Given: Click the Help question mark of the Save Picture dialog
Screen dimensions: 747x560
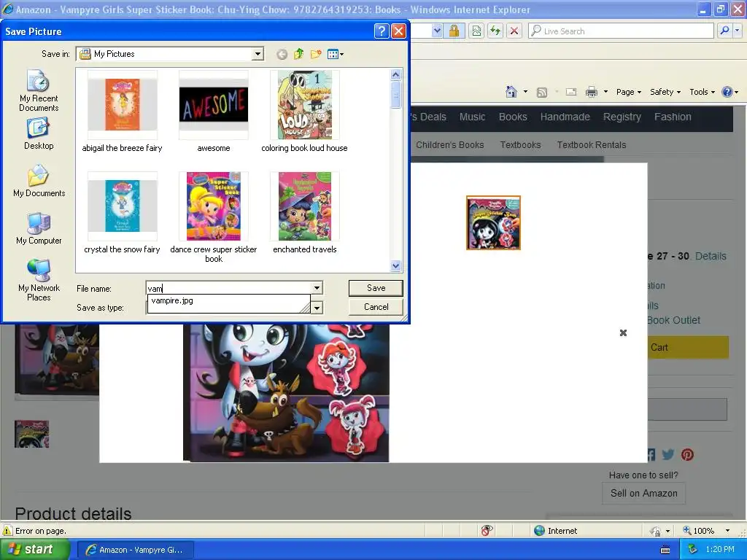Looking at the screenshot, I should pyautogui.click(x=381, y=31).
